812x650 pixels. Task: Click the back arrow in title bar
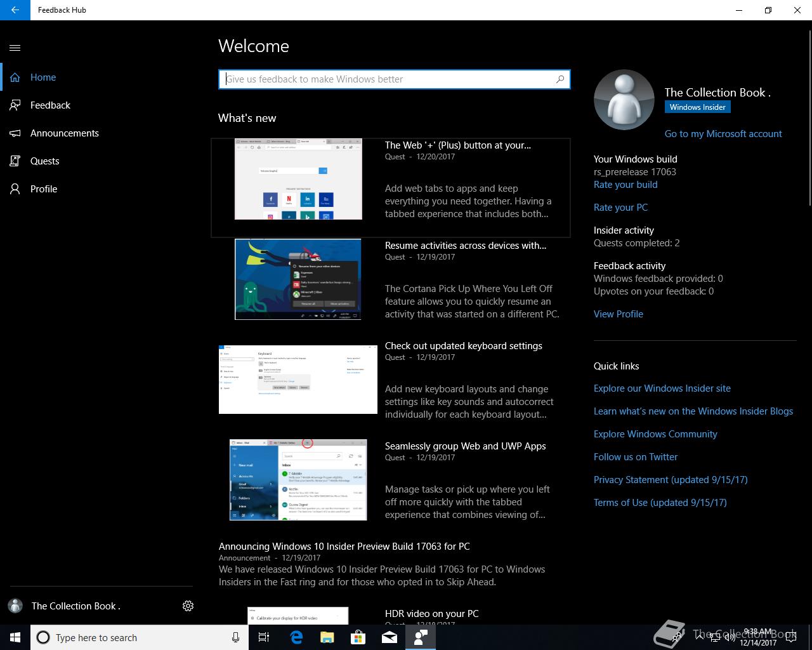tap(15, 10)
